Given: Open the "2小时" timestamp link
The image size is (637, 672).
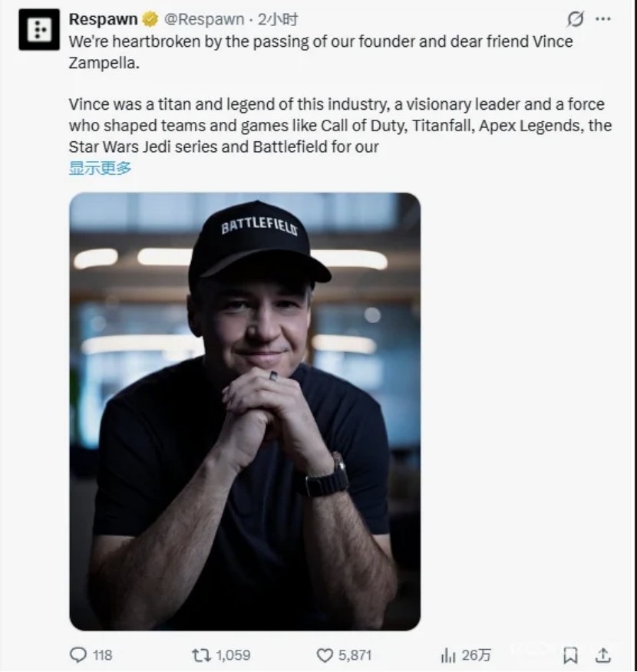Looking at the screenshot, I should (x=278, y=19).
